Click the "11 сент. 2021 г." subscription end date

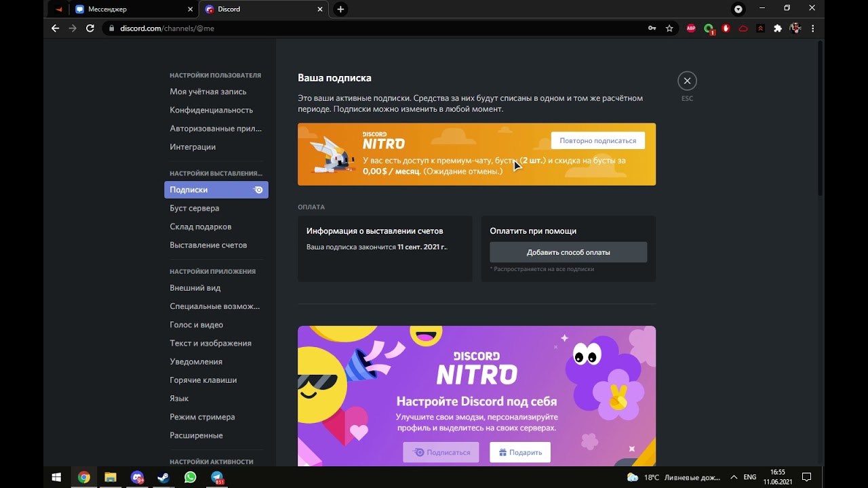click(422, 247)
